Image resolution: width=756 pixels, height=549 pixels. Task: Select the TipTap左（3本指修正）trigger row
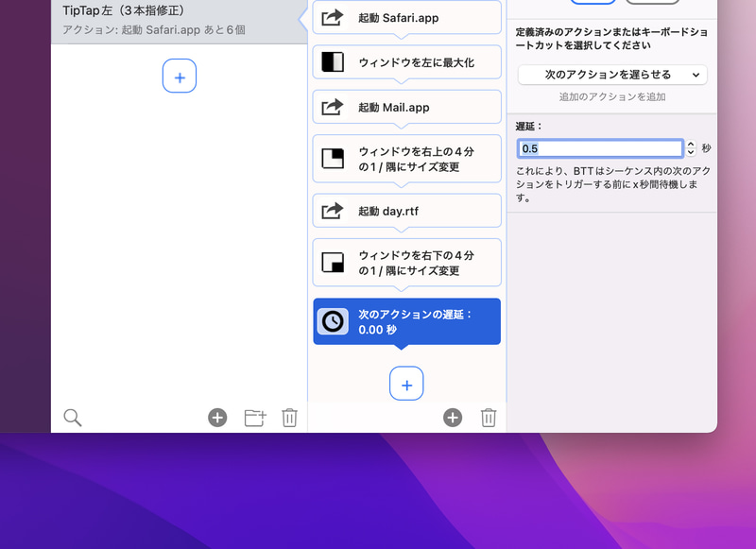tap(180, 20)
